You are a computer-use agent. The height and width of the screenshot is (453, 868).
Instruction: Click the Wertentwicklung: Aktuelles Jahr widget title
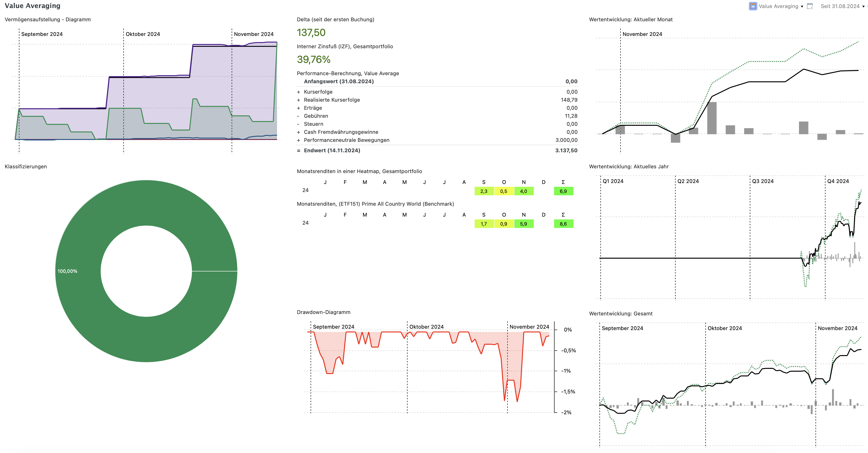pyautogui.click(x=628, y=166)
